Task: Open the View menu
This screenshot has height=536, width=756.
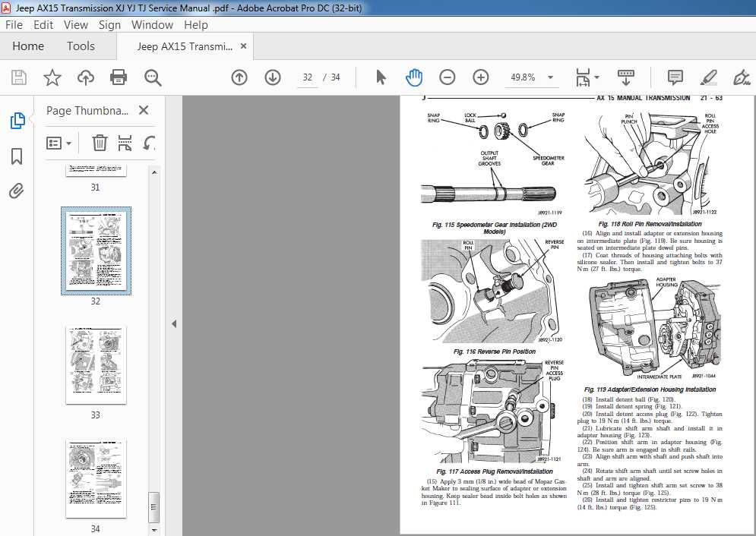Action: (76, 25)
